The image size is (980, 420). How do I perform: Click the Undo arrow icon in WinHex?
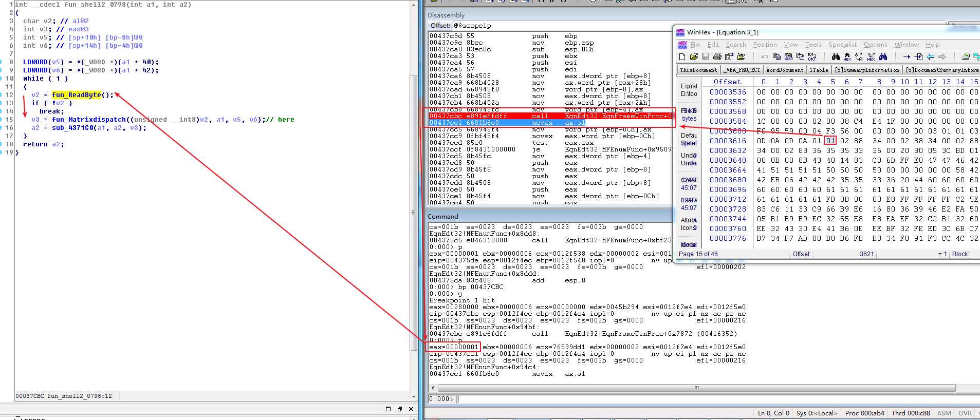point(765,56)
